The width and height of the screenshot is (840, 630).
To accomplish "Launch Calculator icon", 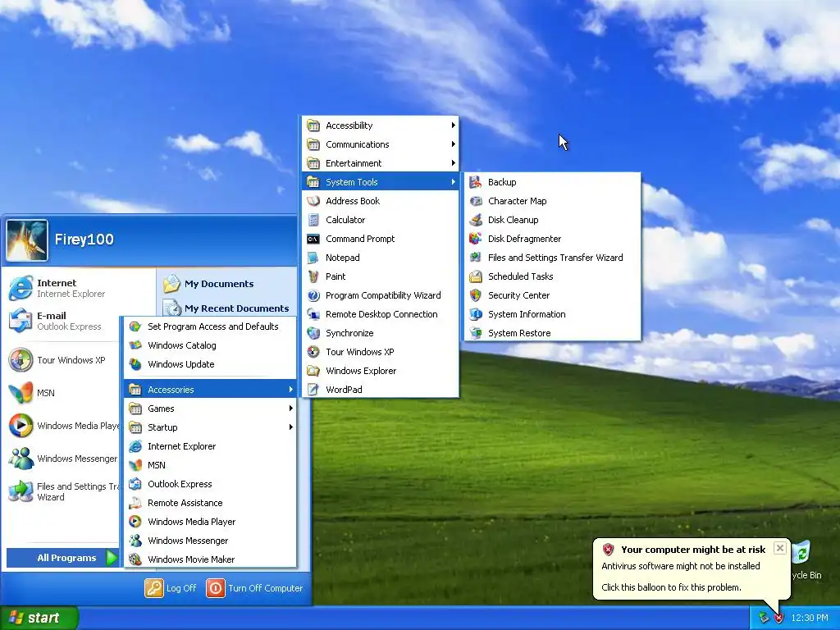I will pyautogui.click(x=313, y=220).
